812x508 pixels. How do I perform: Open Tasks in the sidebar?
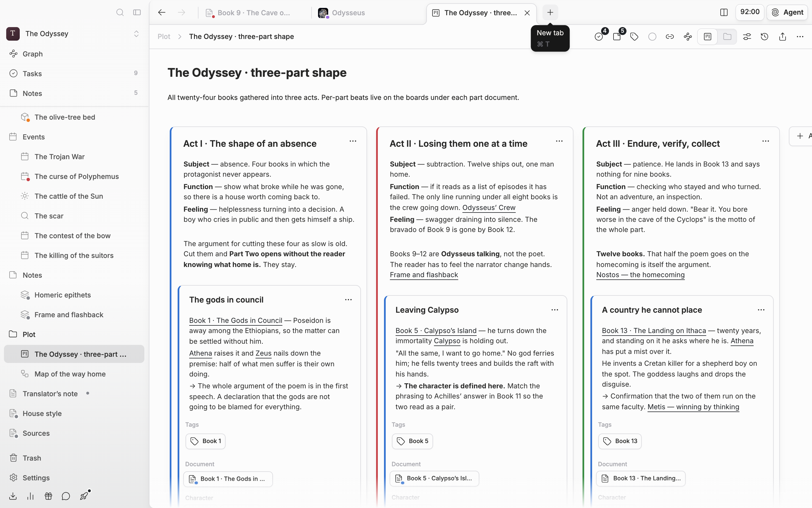(x=74, y=74)
